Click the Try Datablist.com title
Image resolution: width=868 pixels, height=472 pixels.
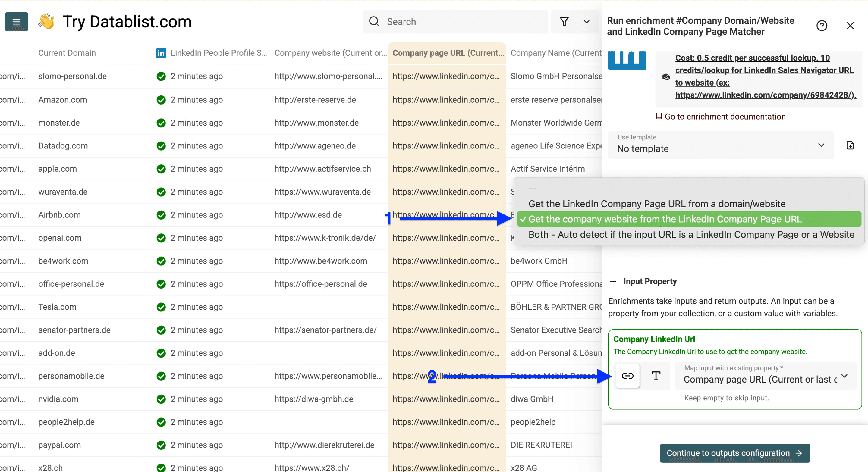pyautogui.click(x=127, y=22)
